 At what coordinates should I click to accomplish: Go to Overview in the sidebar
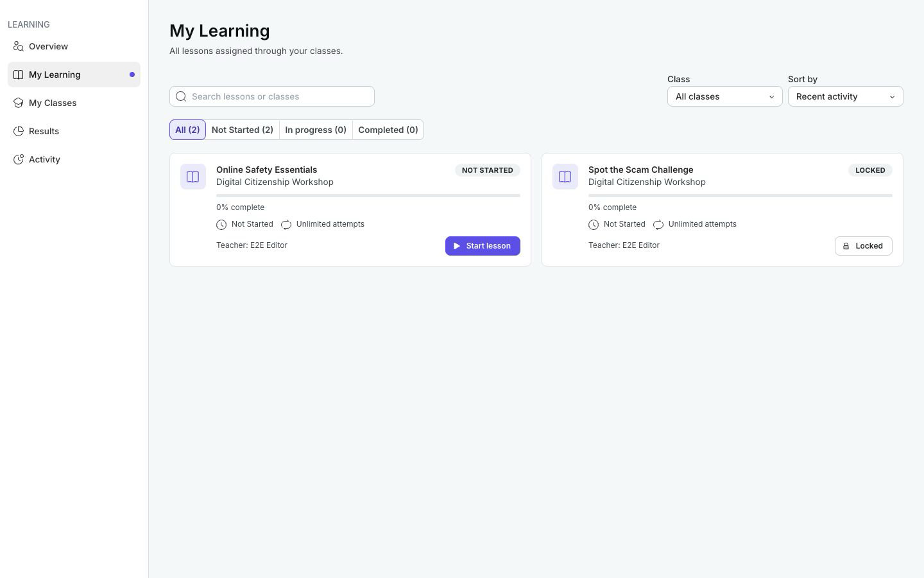74,46
